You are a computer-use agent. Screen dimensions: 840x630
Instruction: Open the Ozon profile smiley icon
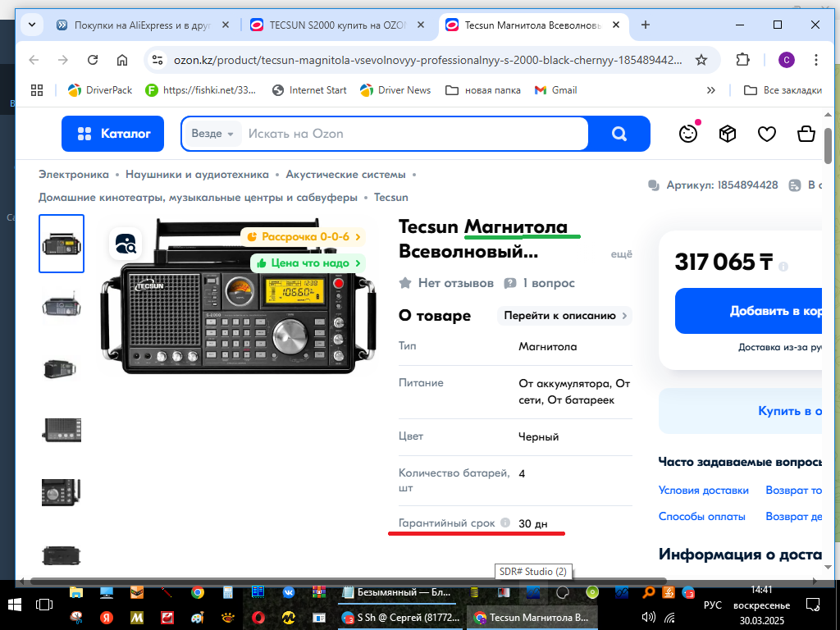click(x=688, y=134)
